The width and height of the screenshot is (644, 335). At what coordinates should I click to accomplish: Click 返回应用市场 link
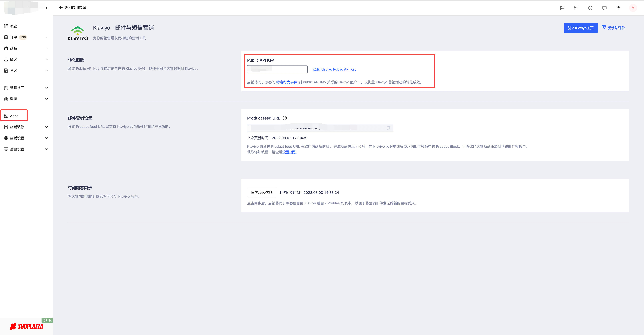pos(75,8)
